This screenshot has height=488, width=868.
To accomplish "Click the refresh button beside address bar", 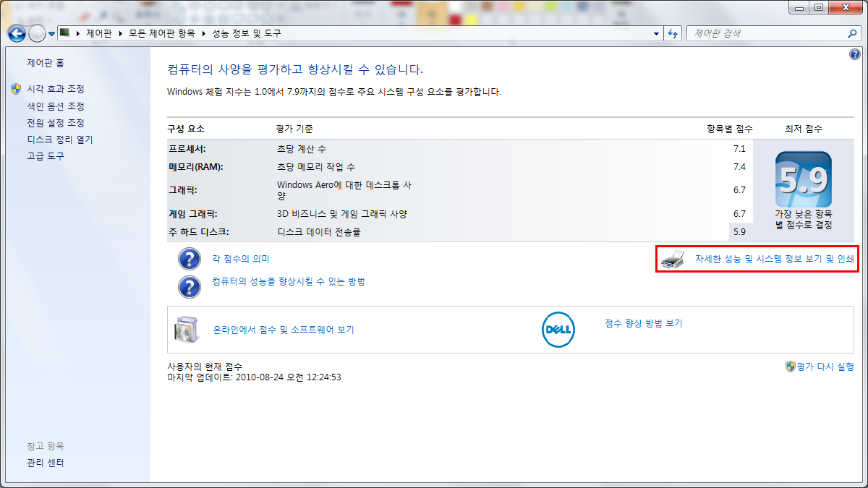I will point(673,33).
